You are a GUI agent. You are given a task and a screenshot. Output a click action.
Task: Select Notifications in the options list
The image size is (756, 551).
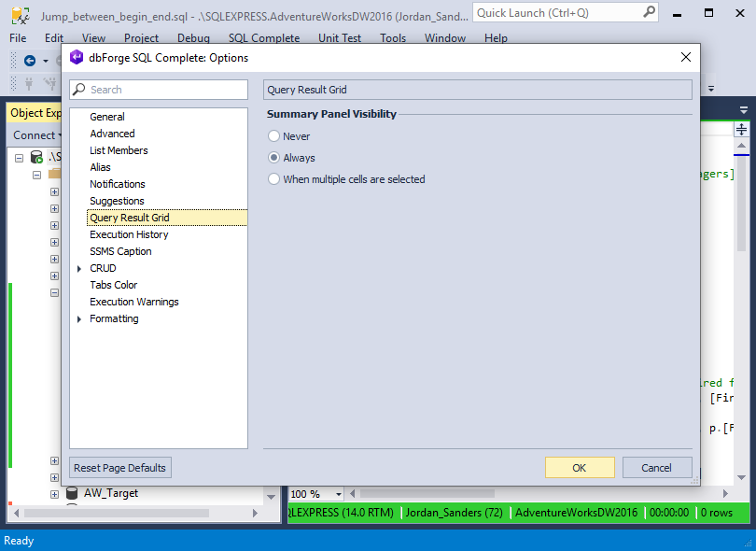[x=118, y=184]
